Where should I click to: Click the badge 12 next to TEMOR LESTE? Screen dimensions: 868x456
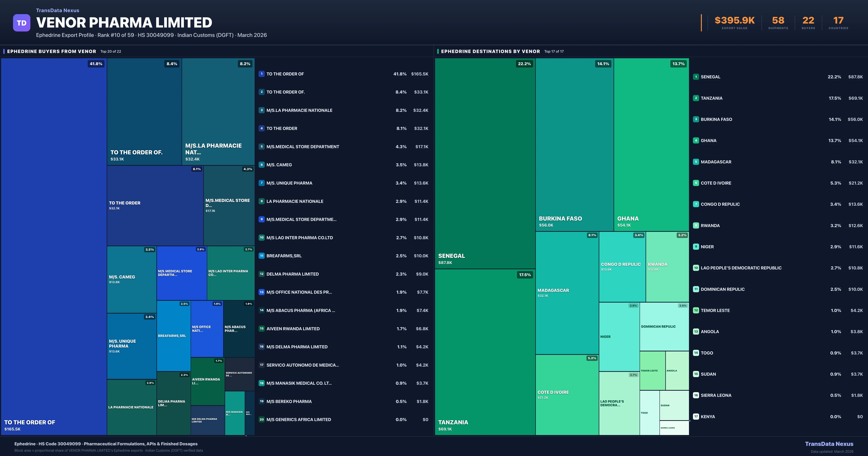(x=696, y=310)
